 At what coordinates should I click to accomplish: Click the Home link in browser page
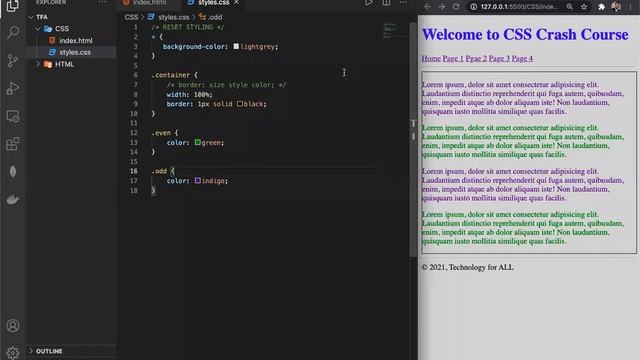pos(431,58)
